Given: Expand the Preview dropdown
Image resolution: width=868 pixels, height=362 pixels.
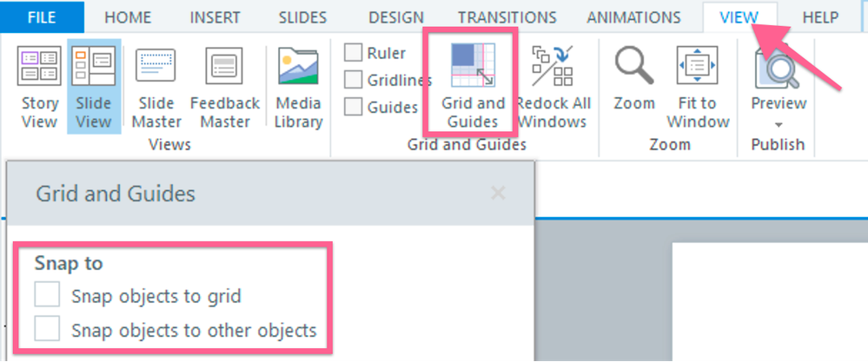Looking at the screenshot, I should [x=778, y=124].
